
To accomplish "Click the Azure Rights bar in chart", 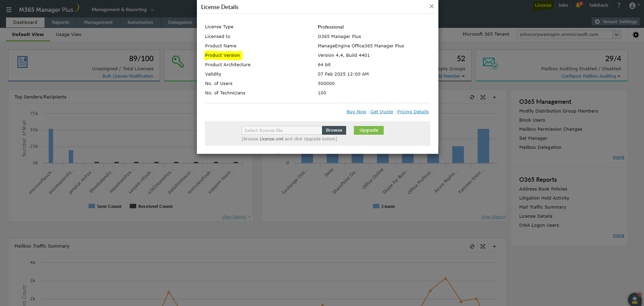I will click(x=458, y=155).
